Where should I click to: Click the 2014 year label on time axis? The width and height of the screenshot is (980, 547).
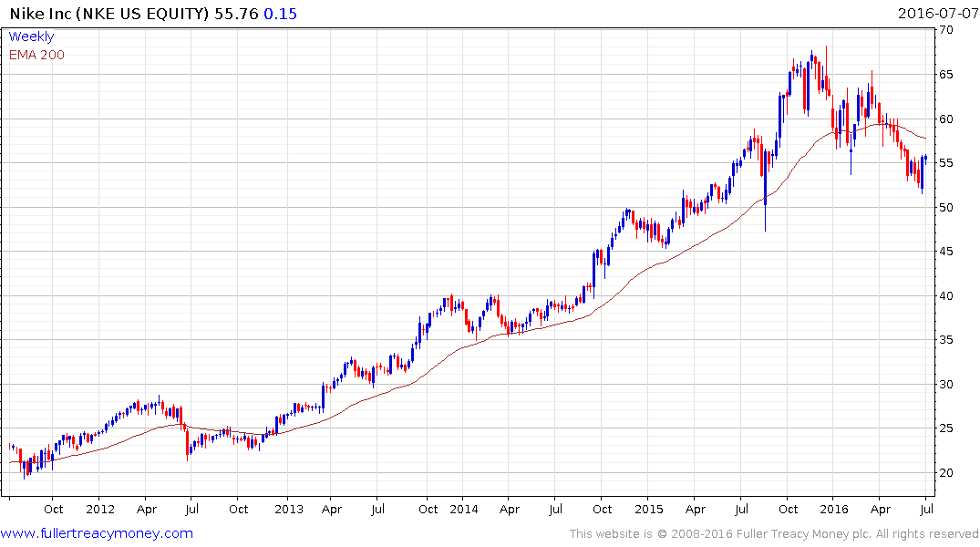[x=464, y=509]
